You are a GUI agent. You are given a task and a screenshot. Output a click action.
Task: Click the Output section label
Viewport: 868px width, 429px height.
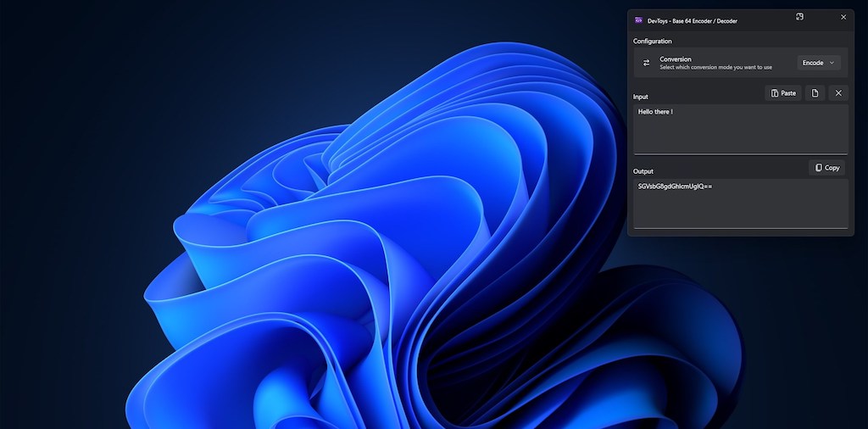(643, 171)
